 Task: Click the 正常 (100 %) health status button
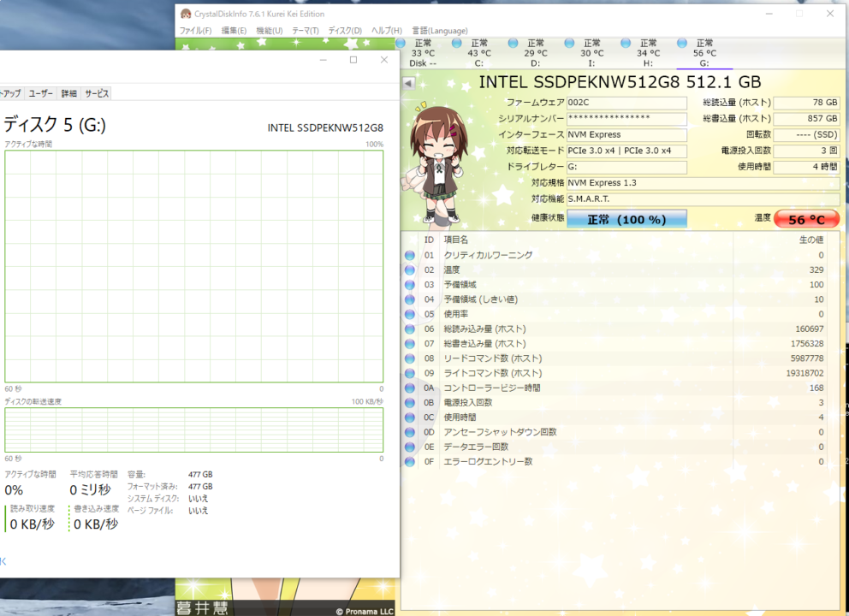click(x=626, y=220)
